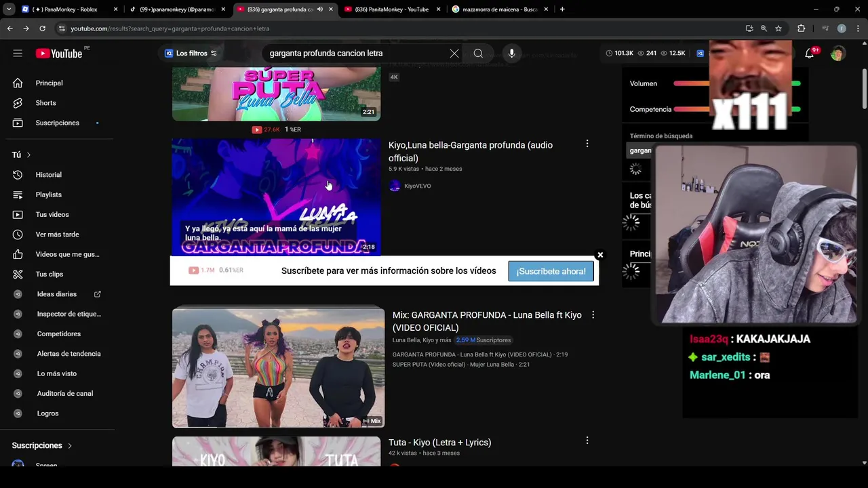Viewport: 868px width, 488px height.
Task: Clear the search box text
Action: tap(454, 54)
